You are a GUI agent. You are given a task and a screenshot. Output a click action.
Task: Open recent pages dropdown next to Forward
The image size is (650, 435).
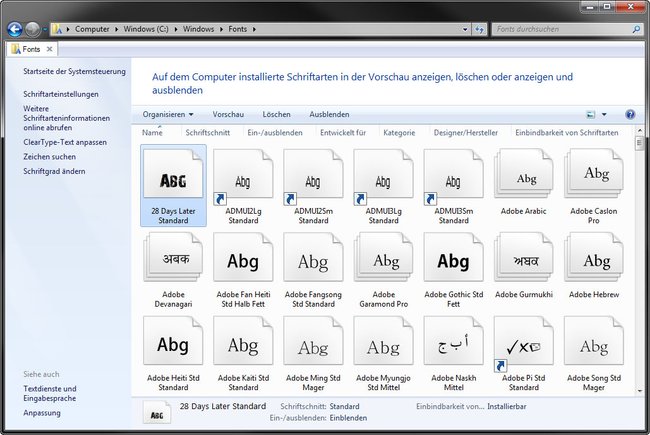pyautogui.click(x=45, y=30)
